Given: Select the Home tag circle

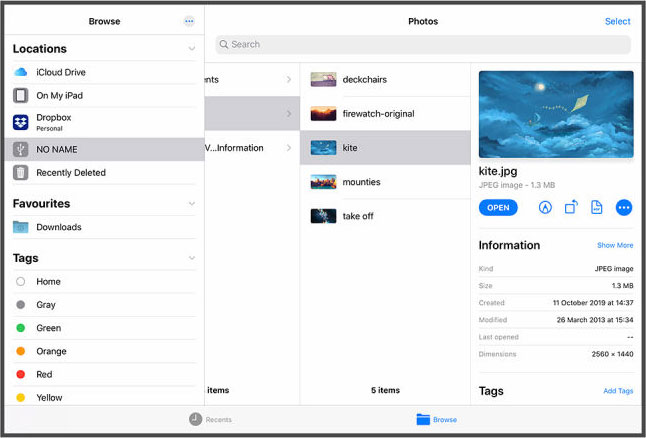Looking at the screenshot, I should tap(21, 281).
